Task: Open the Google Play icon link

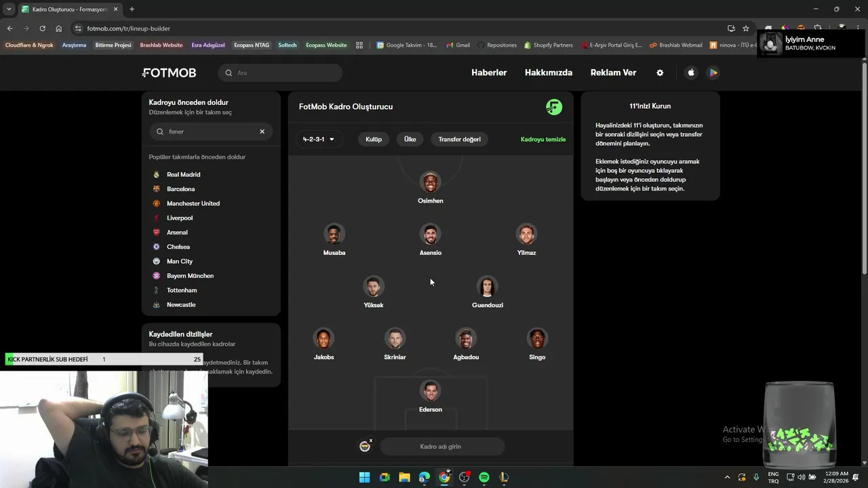Action: 713,73
